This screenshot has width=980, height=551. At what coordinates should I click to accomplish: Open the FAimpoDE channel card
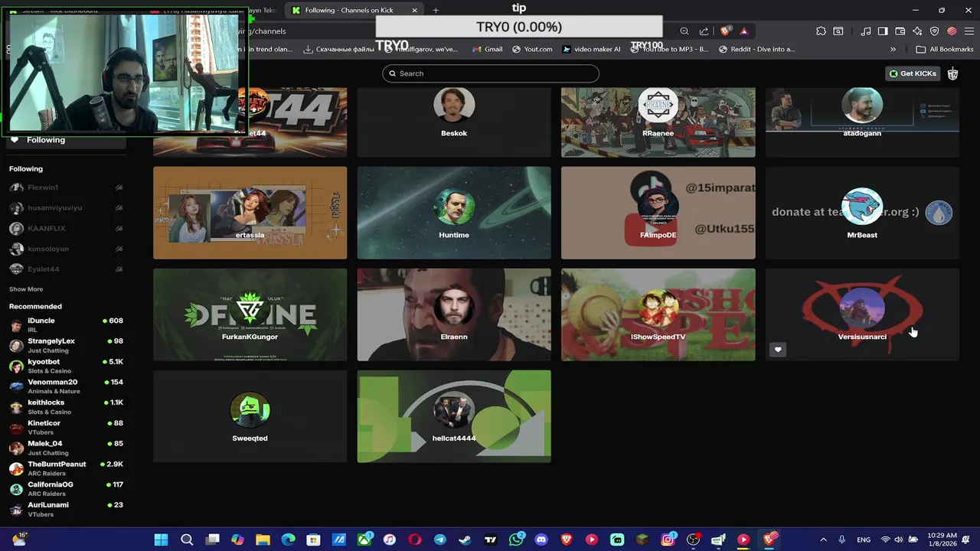[x=658, y=213]
